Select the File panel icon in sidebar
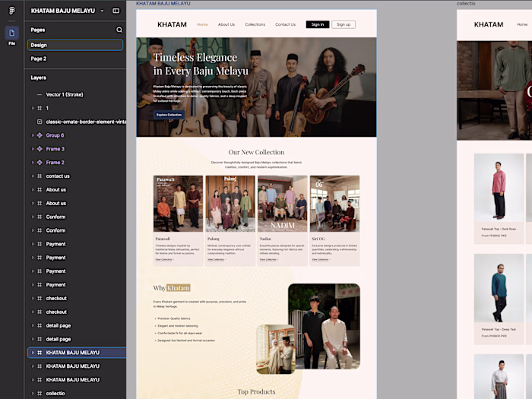The height and width of the screenshot is (399, 532). point(12,33)
